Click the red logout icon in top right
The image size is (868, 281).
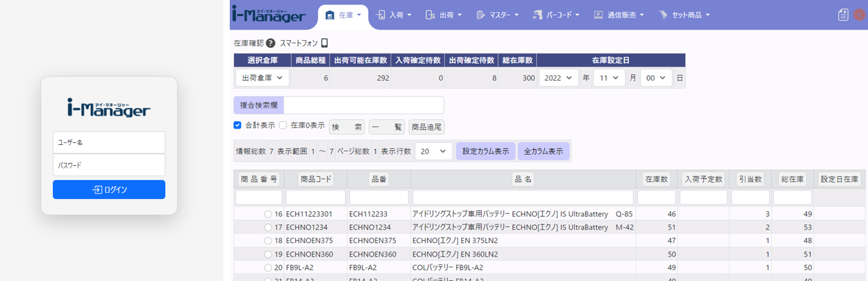[x=859, y=15]
